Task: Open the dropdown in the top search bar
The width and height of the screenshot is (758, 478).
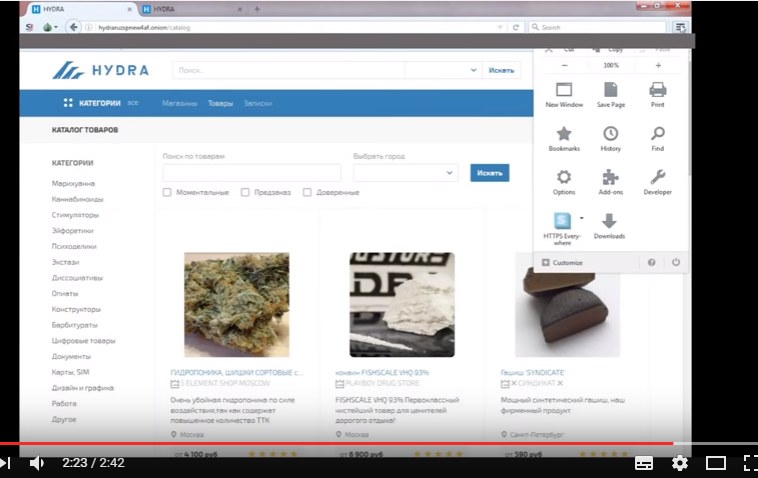Action: click(473, 71)
